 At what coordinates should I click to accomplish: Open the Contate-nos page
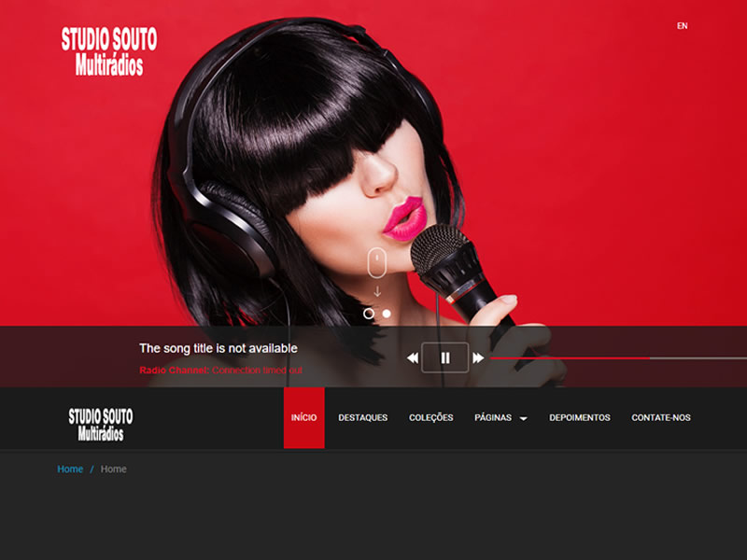click(661, 417)
